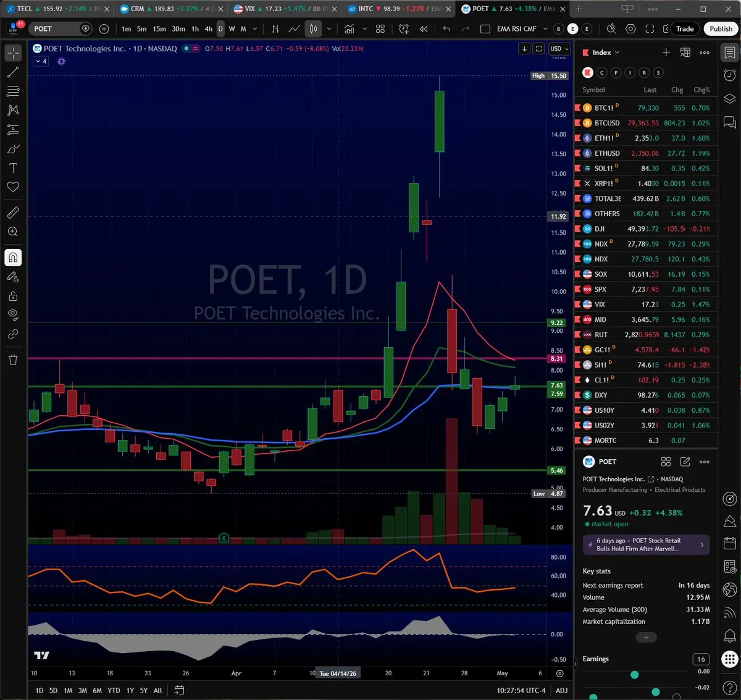Open the Alerts clock panel
This screenshot has width=741, height=700.
click(729, 75)
